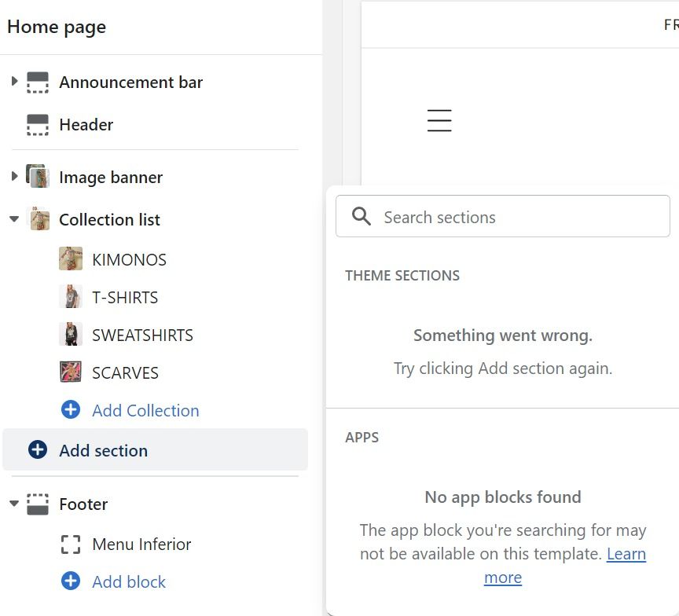This screenshot has width=679, height=616.
Task: Click the plus icon beside Add block
Action: pos(71,581)
